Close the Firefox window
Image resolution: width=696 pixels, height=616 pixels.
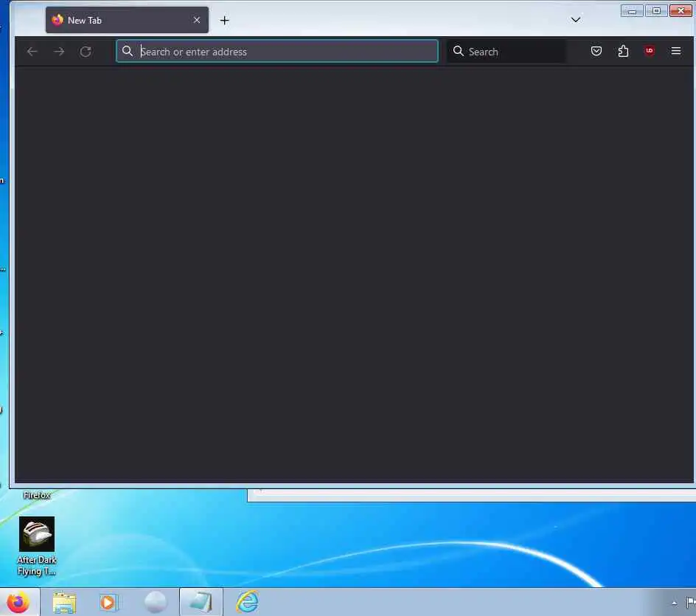click(x=681, y=10)
